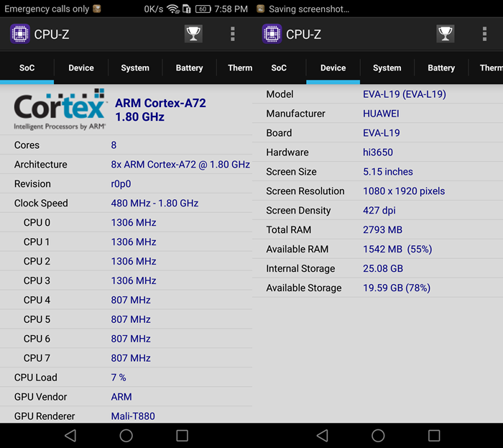Image resolution: width=503 pixels, height=448 pixels.
Task: Tap the trophy icon in left CPU-Z screen
Action: click(x=193, y=34)
